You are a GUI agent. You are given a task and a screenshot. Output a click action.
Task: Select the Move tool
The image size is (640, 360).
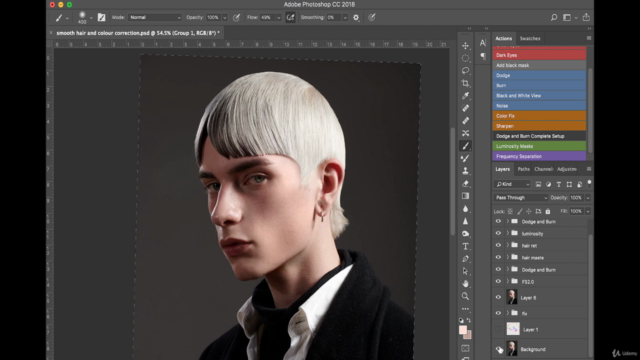tap(465, 45)
